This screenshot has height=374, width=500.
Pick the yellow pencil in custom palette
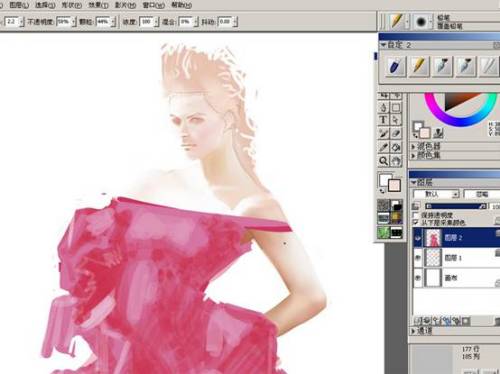(x=419, y=66)
